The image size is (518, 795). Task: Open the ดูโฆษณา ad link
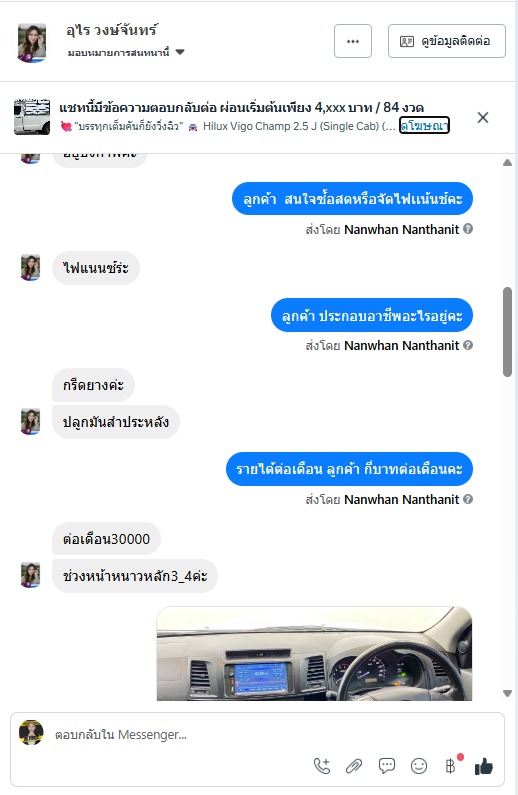[x=424, y=126]
